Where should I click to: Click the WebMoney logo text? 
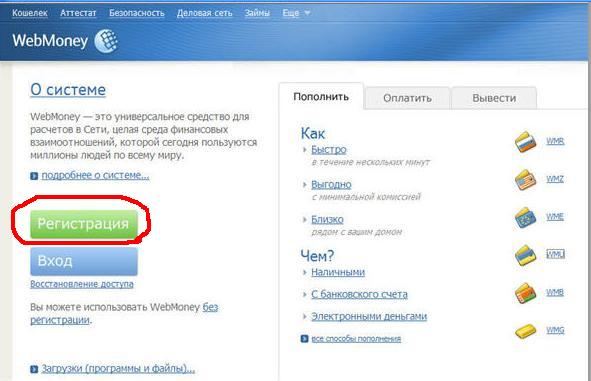click(50, 41)
